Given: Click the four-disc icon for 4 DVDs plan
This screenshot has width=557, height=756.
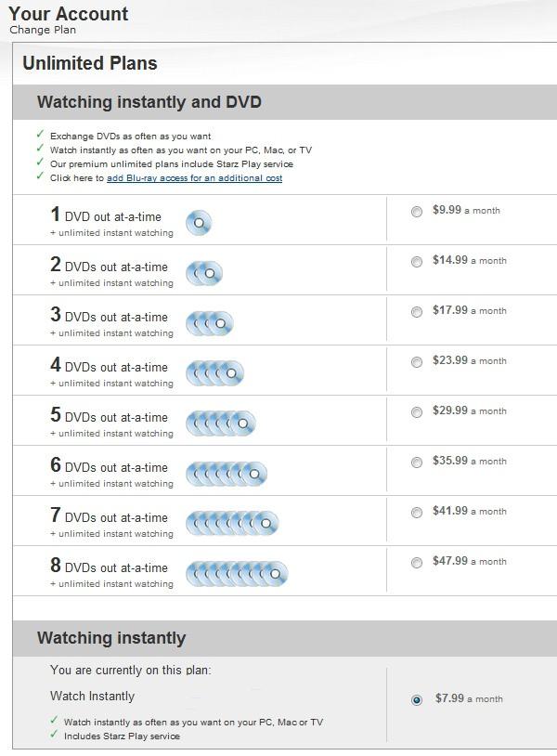Looking at the screenshot, I should [x=214, y=373].
